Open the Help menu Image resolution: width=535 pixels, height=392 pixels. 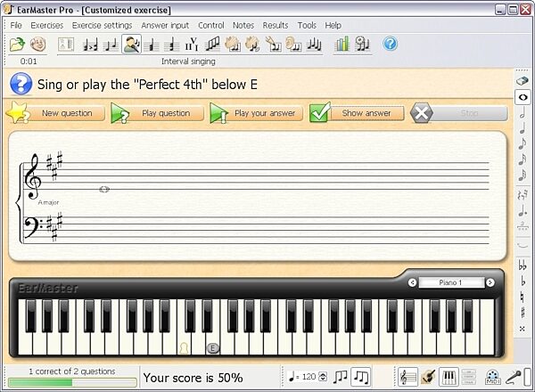click(x=333, y=26)
